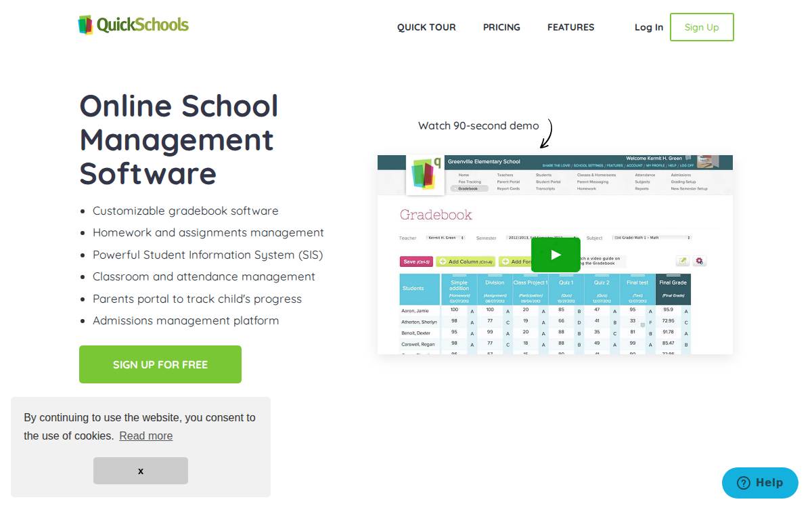Click the Admissions management platform bullet
Image resolution: width=812 pixels, height=508 pixels.
coord(185,320)
